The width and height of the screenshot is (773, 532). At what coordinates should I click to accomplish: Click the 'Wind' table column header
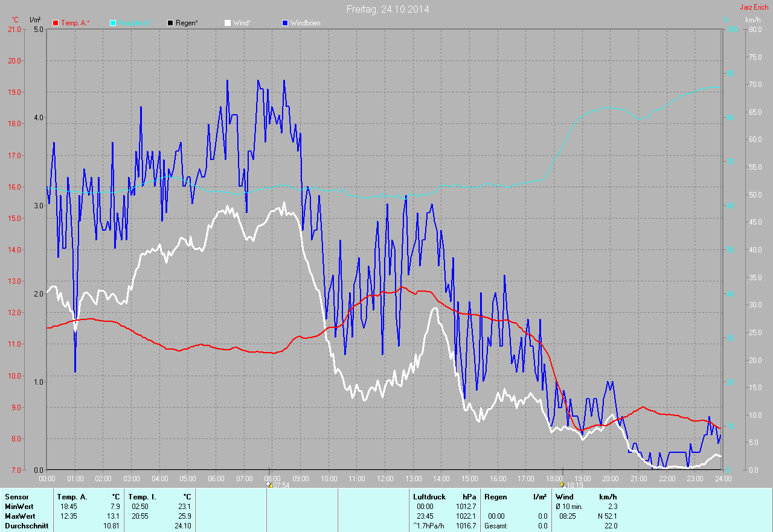[564, 497]
